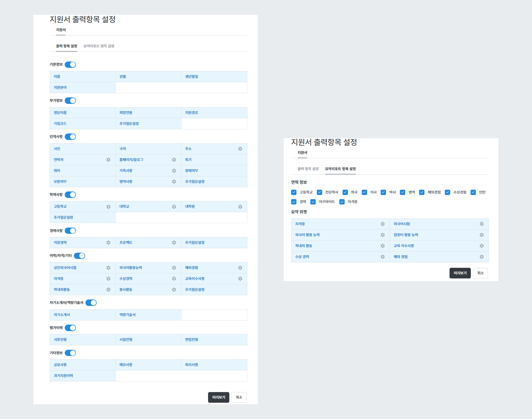532x419 pixels.
Task: Open settings gear for 대학교 item
Action: 174,207
